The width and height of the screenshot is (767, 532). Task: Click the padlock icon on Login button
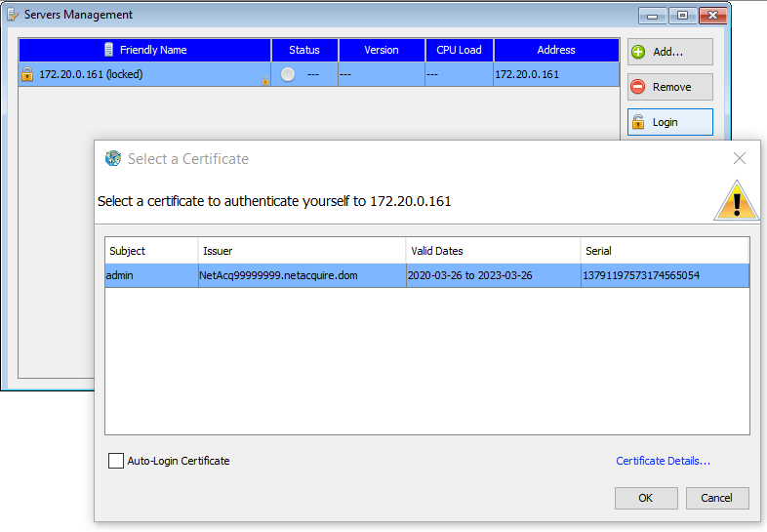tap(638, 121)
